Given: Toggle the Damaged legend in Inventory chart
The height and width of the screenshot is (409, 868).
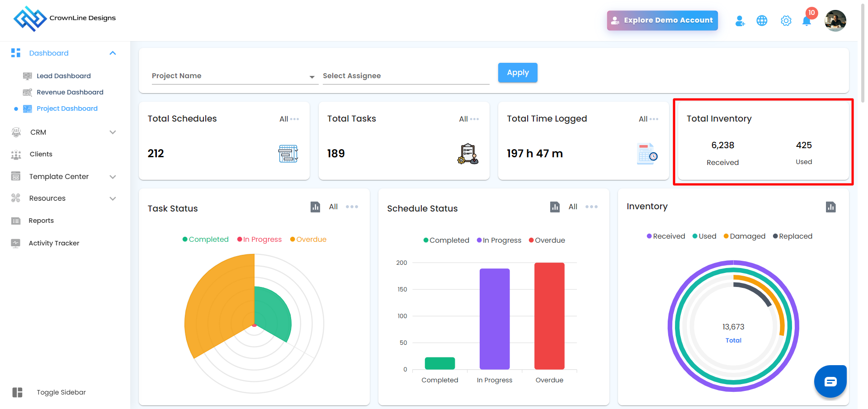Looking at the screenshot, I should (744, 236).
